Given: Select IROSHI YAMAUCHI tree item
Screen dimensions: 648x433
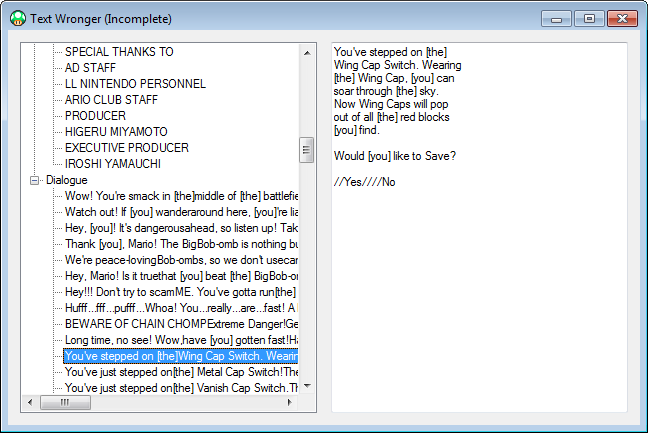Looking at the screenshot, I should click(112, 164).
